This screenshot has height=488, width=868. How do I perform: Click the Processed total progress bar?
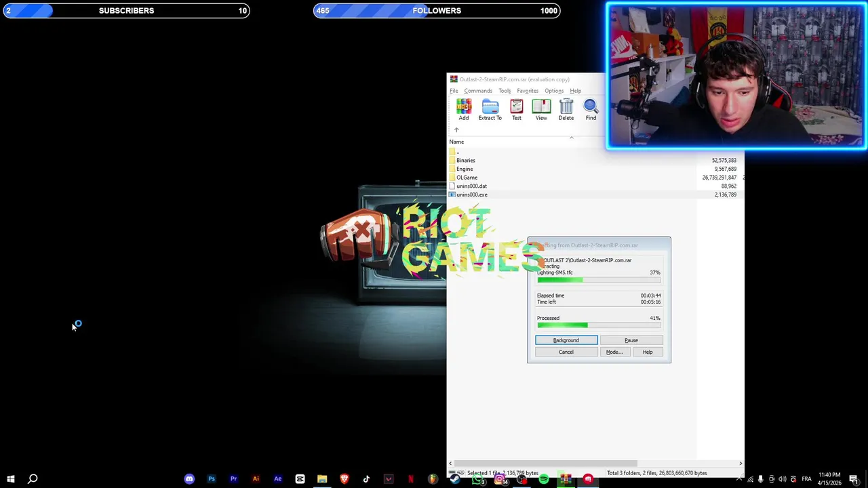click(x=599, y=325)
